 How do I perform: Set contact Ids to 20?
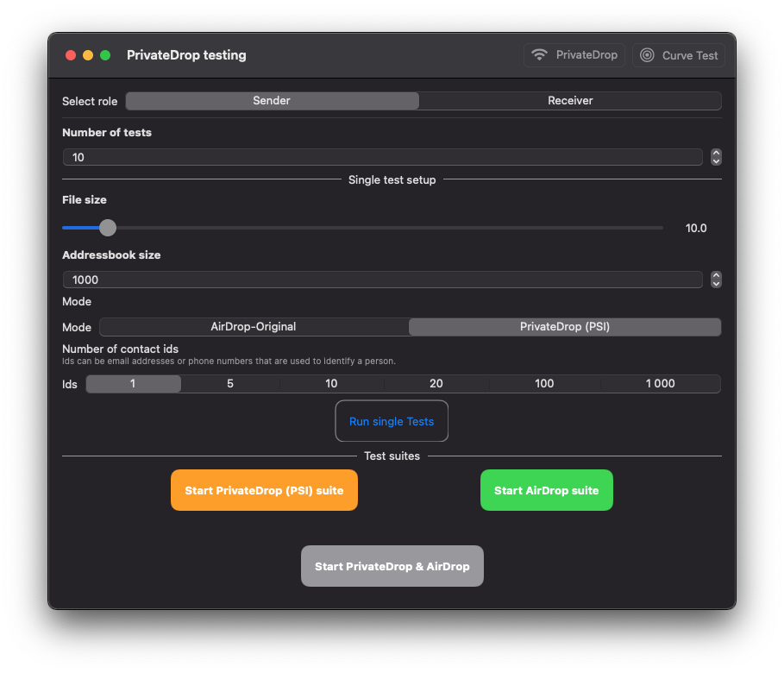[436, 384]
